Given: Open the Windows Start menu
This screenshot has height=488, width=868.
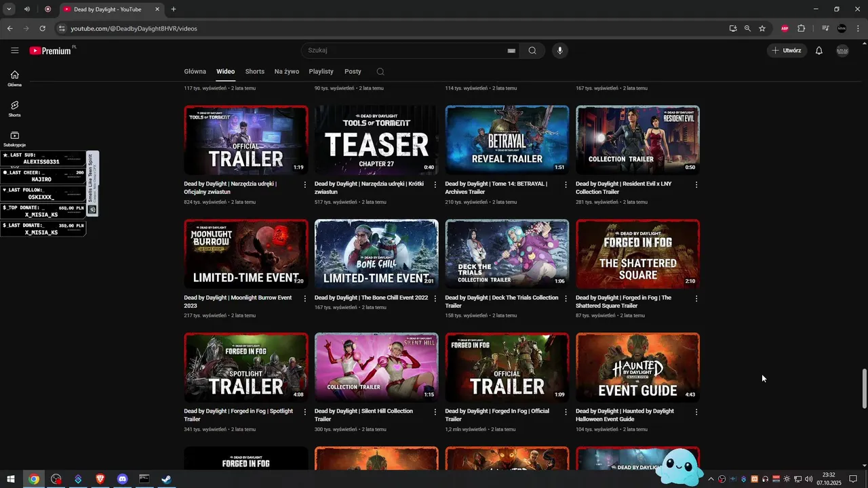Looking at the screenshot, I should pyautogui.click(x=11, y=479).
